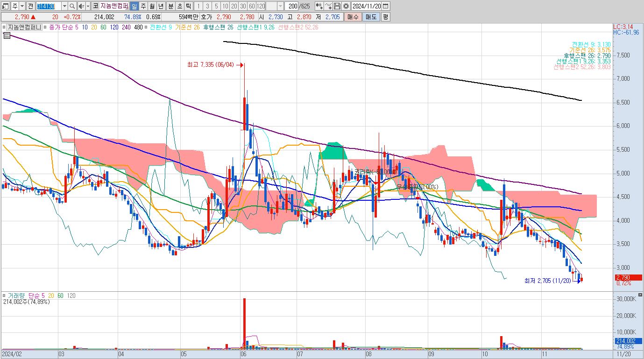644x359 pixels.
Task: Click the 매수 buy button
Action: (x=353, y=17)
